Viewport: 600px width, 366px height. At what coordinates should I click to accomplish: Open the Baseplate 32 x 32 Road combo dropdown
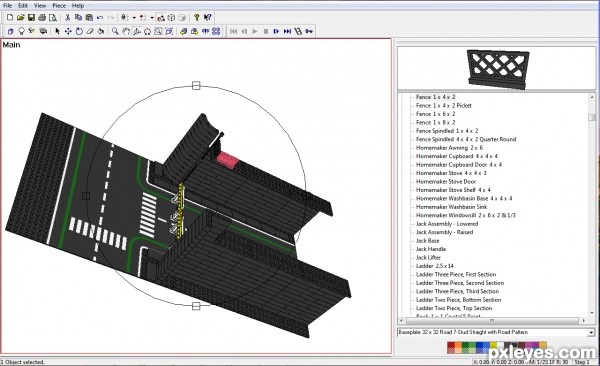592,333
